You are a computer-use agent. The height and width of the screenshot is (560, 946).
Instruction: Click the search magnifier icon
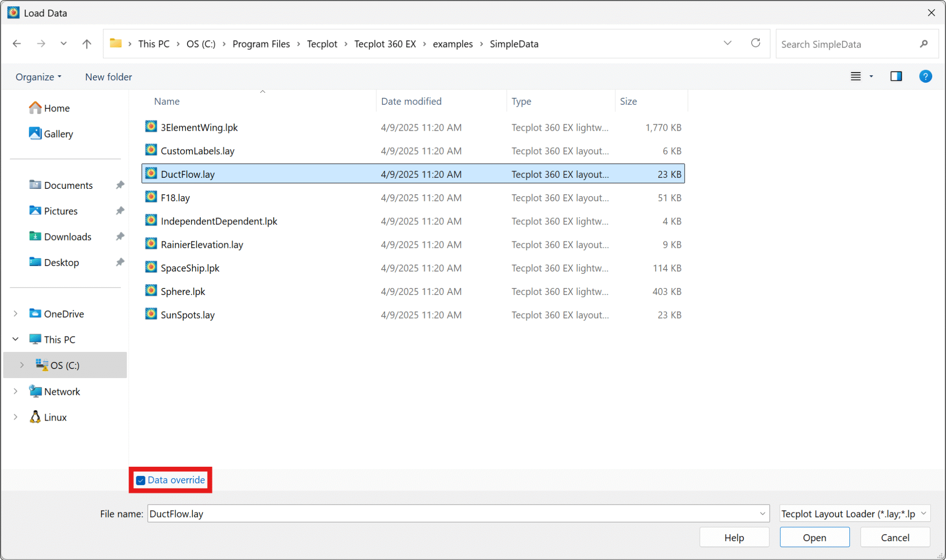pos(923,44)
